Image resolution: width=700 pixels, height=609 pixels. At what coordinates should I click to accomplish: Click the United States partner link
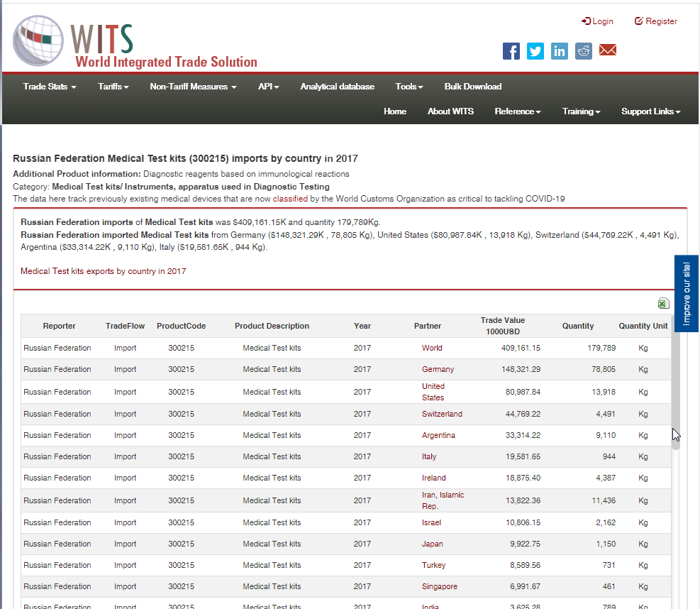point(433,392)
